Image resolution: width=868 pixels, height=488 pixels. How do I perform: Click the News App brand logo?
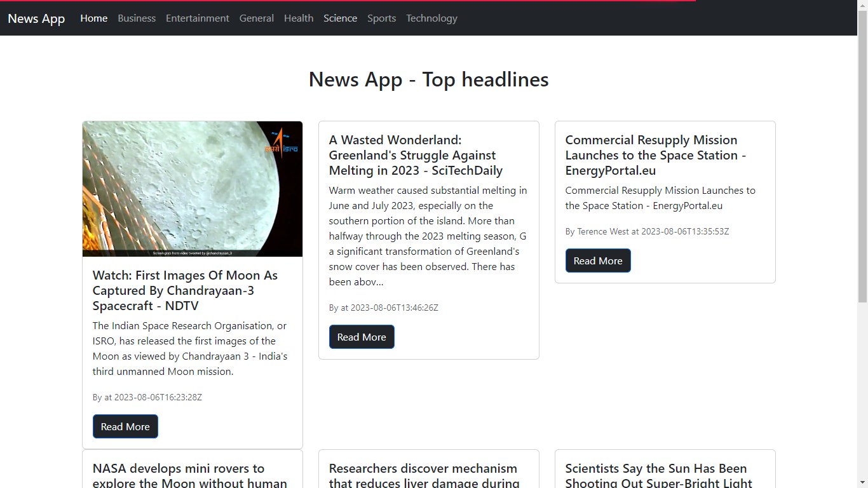click(36, 18)
